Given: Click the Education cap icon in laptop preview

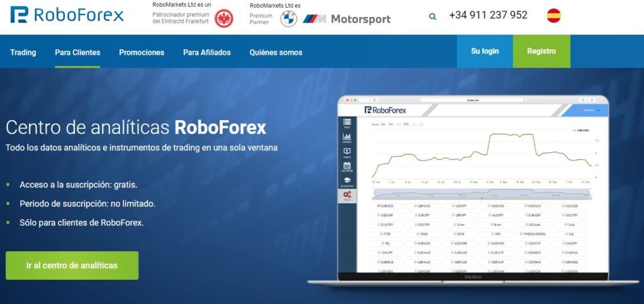Looking at the screenshot, I should (x=347, y=181).
